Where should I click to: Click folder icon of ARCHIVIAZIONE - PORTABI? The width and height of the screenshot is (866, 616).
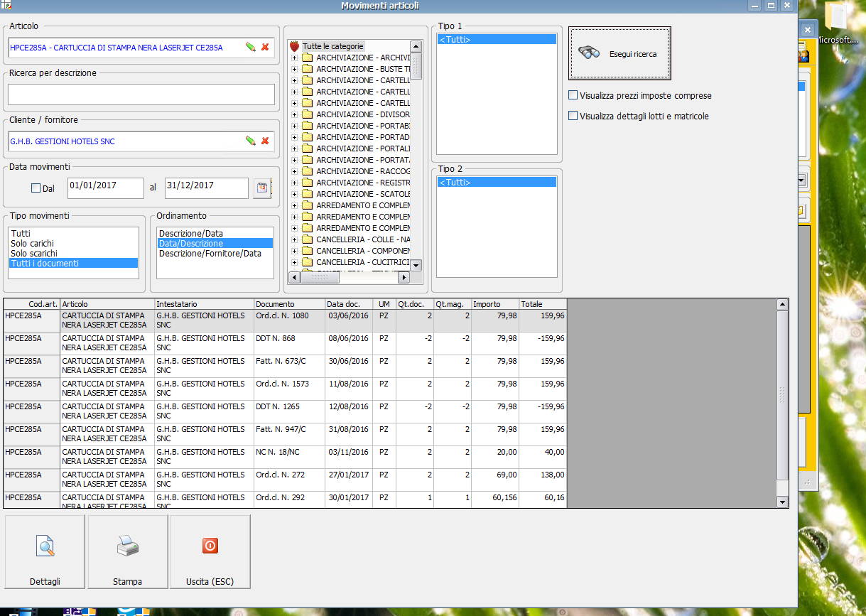307,126
